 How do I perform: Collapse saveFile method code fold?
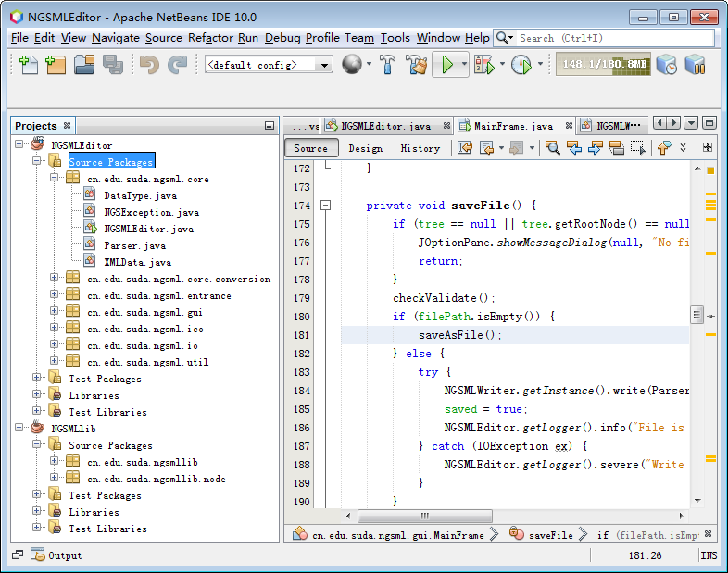(x=326, y=205)
